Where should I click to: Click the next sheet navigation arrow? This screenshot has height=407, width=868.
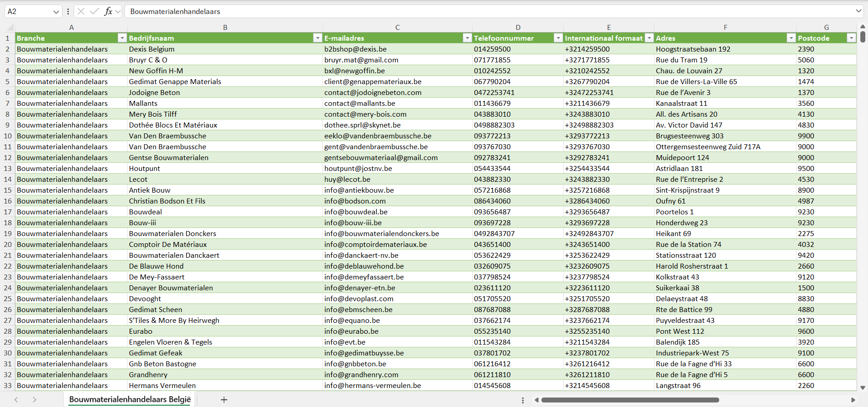coord(34,400)
